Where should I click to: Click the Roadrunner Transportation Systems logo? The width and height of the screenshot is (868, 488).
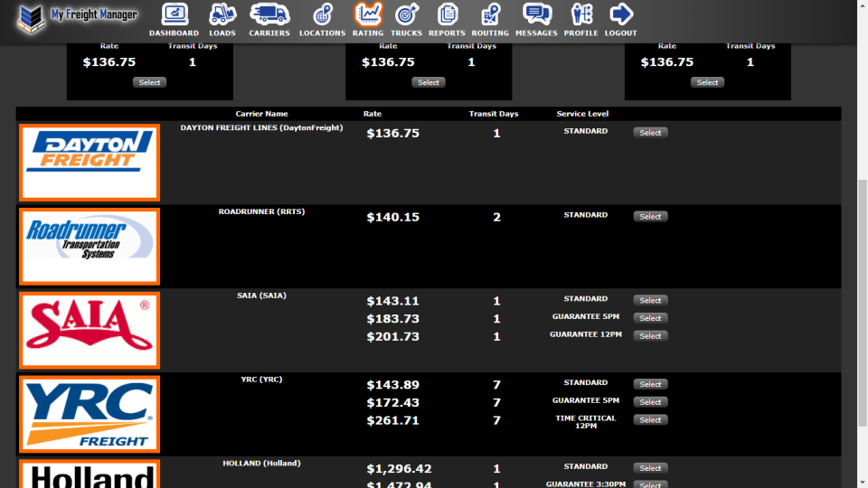[90, 247]
